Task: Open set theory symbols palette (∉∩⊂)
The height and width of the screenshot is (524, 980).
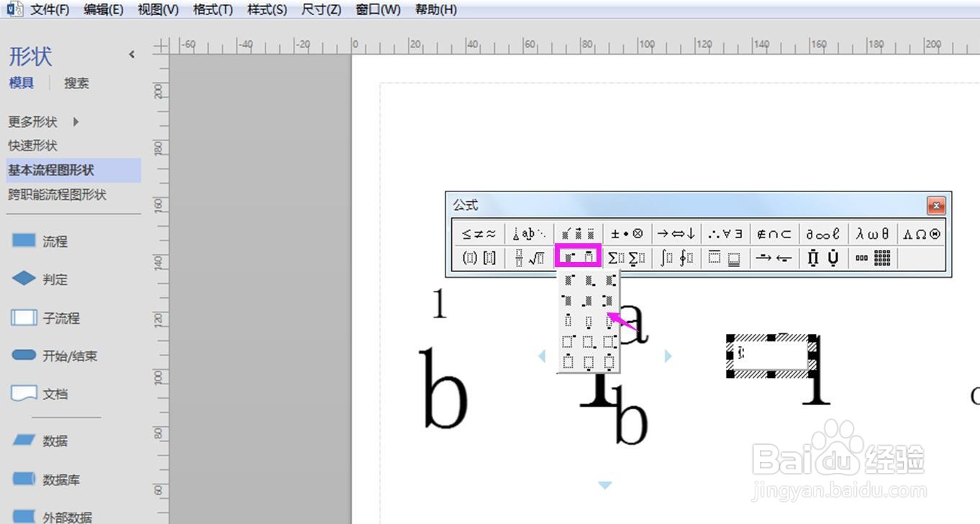Action: click(x=773, y=234)
